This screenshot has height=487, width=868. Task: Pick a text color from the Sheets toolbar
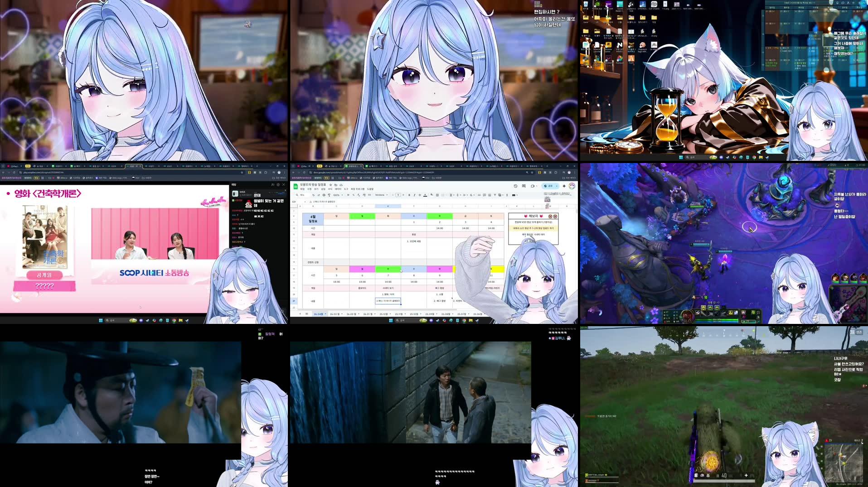pyautogui.click(x=425, y=195)
